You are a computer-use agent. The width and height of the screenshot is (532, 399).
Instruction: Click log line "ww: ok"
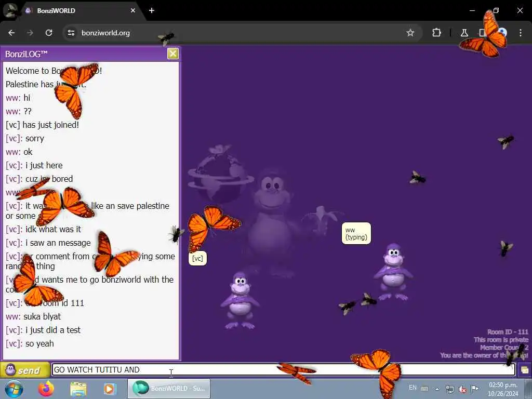pyautogui.click(x=19, y=152)
